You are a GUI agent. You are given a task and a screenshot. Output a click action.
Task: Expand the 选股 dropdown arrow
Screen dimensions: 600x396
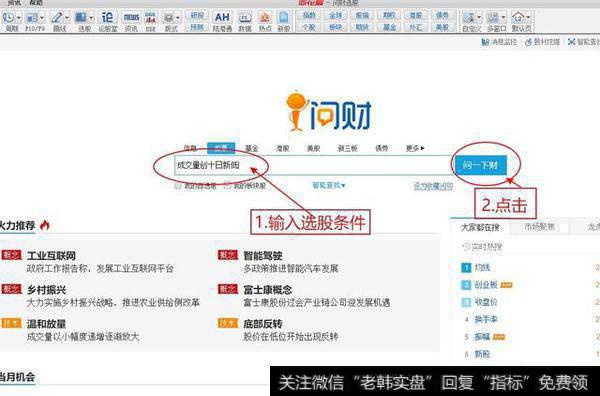click(x=91, y=18)
